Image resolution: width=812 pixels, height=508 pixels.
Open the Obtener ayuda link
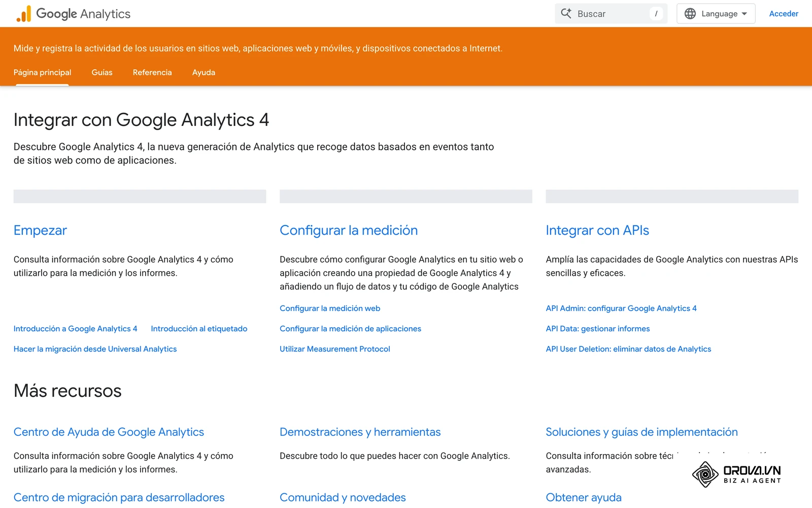584,497
